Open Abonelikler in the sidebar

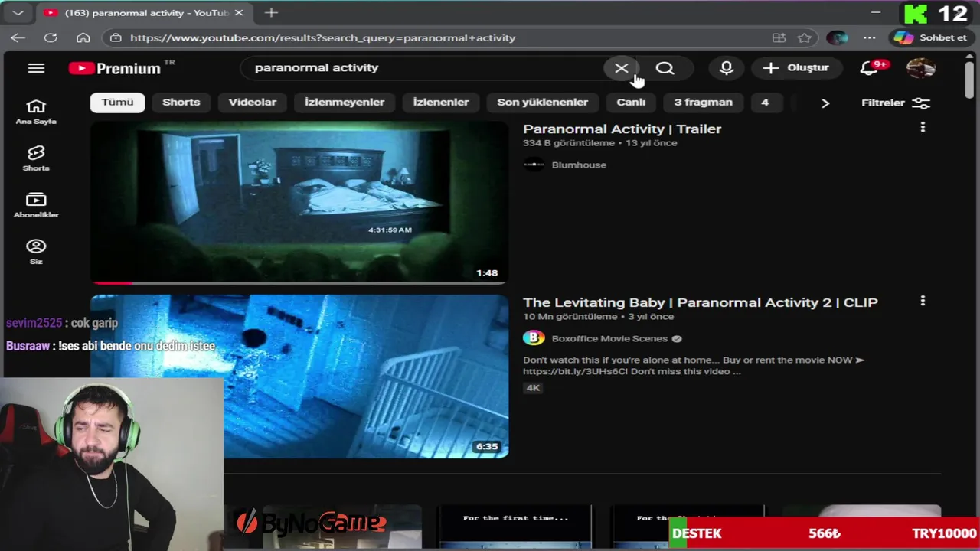[x=36, y=205]
